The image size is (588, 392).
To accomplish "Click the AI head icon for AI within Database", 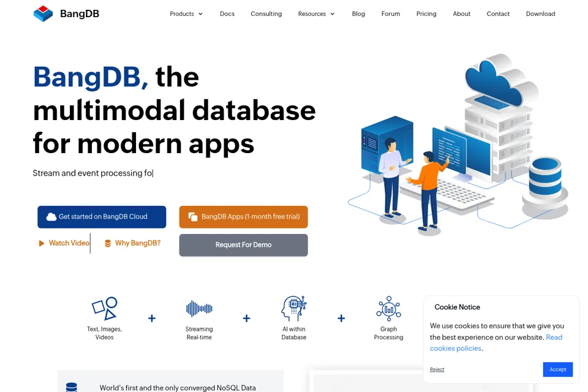I will (294, 309).
